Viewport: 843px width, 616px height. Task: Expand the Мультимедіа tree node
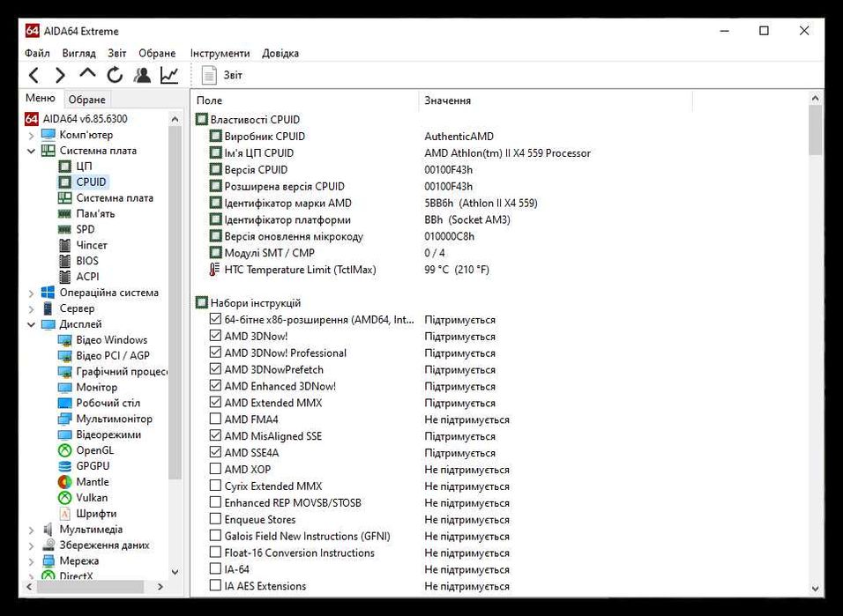(x=31, y=530)
